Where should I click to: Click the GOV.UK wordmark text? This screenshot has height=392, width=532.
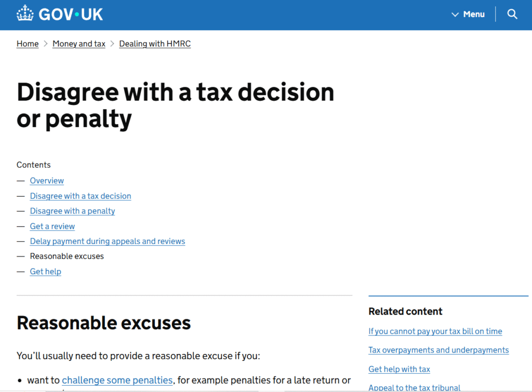(71, 14)
